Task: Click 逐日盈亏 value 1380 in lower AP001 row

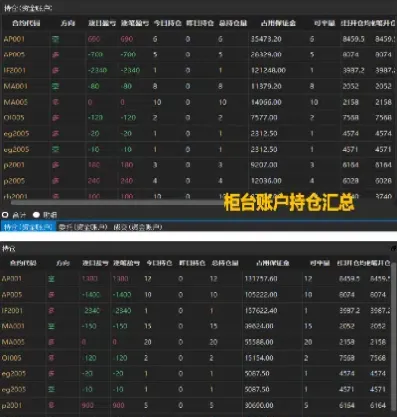Action: tap(90, 279)
